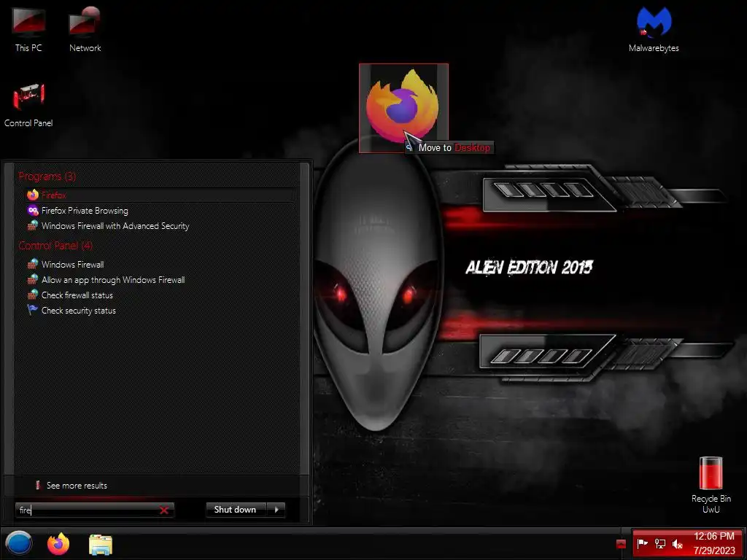This screenshot has height=560, width=747.
Task: Open Check security status result
Action: (x=160, y=311)
